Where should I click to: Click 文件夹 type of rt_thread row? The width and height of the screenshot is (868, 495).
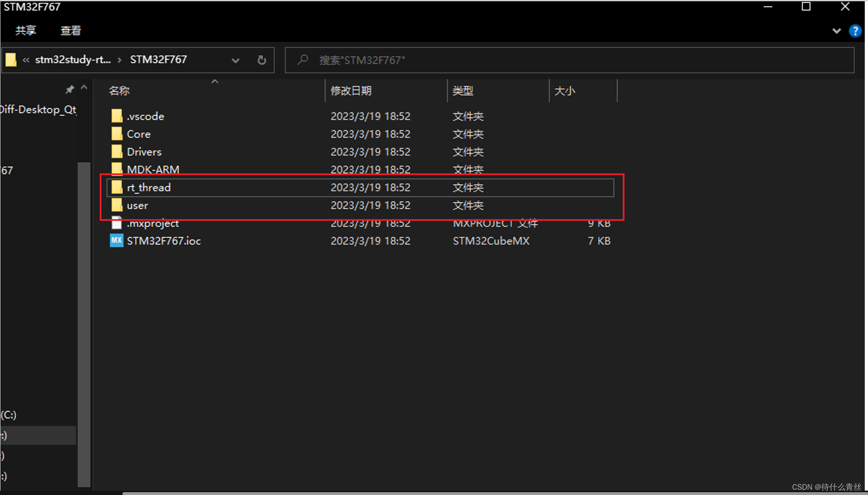point(468,188)
